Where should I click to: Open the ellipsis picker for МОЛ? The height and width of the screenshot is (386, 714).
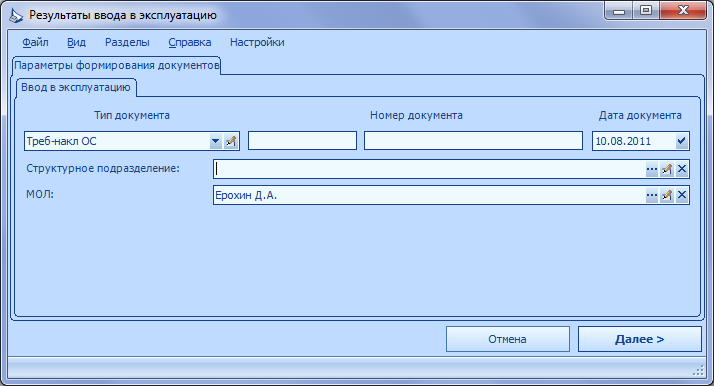652,195
